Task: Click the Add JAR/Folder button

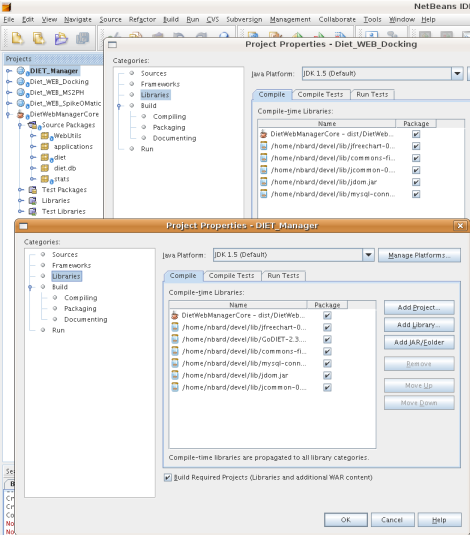Action: [419, 342]
